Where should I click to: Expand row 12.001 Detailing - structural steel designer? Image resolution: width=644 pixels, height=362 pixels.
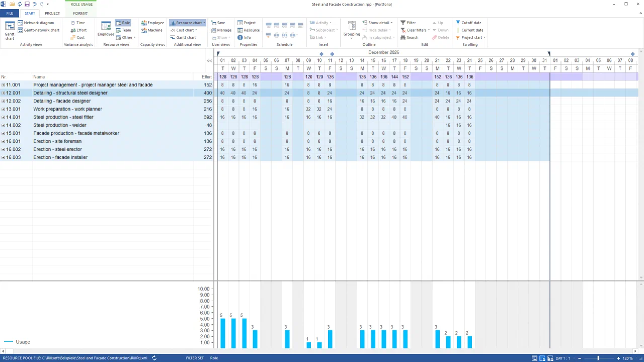pos(3,93)
